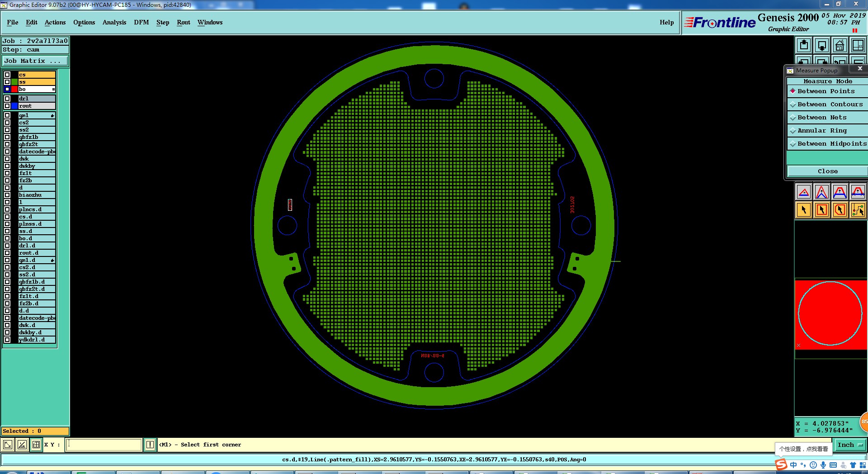The height and width of the screenshot is (474, 868).
Task: Toggle display checkbox for bo layer
Action: (x=7, y=89)
